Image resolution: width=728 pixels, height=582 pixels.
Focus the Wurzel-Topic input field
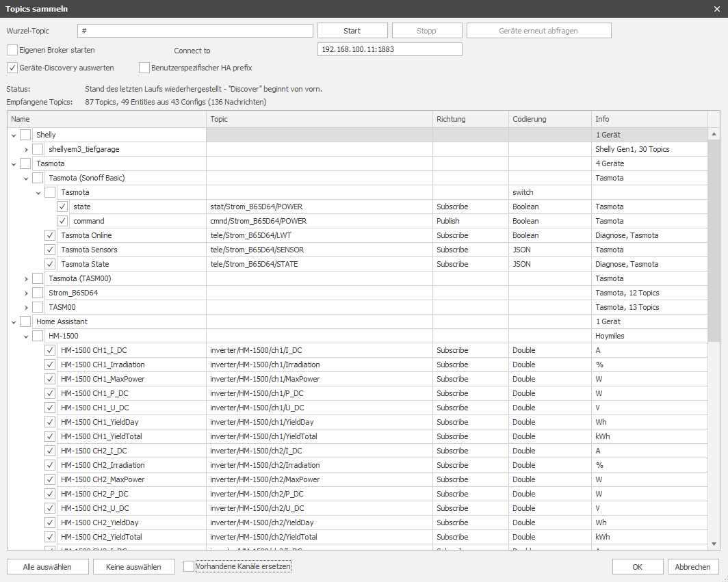(195, 31)
